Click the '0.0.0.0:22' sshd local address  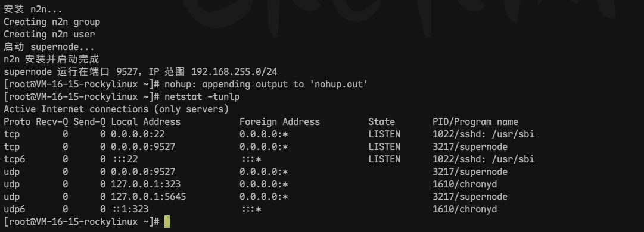click(138, 134)
